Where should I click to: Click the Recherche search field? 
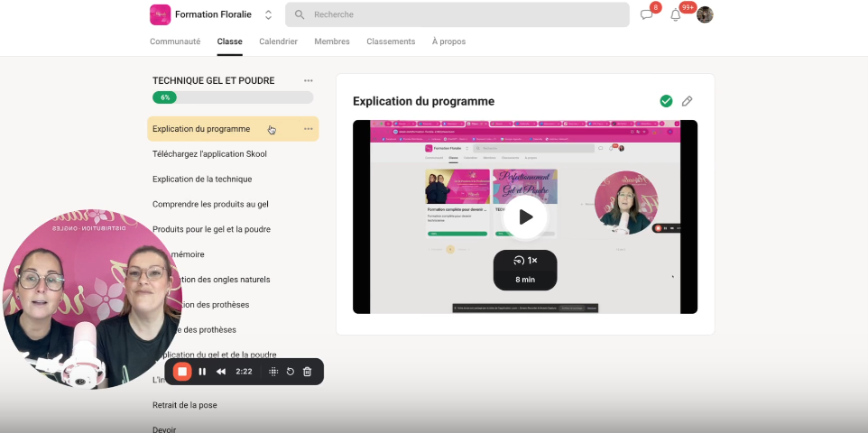point(457,14)
